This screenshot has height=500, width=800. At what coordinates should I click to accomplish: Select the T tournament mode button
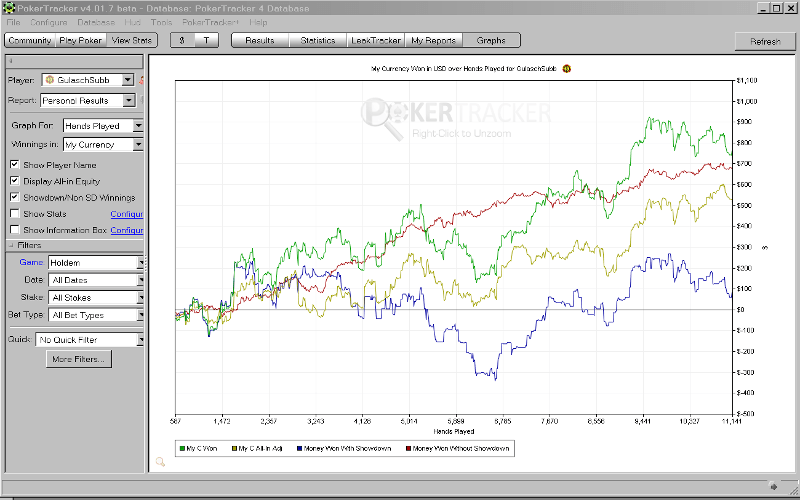tap(206, 41)
